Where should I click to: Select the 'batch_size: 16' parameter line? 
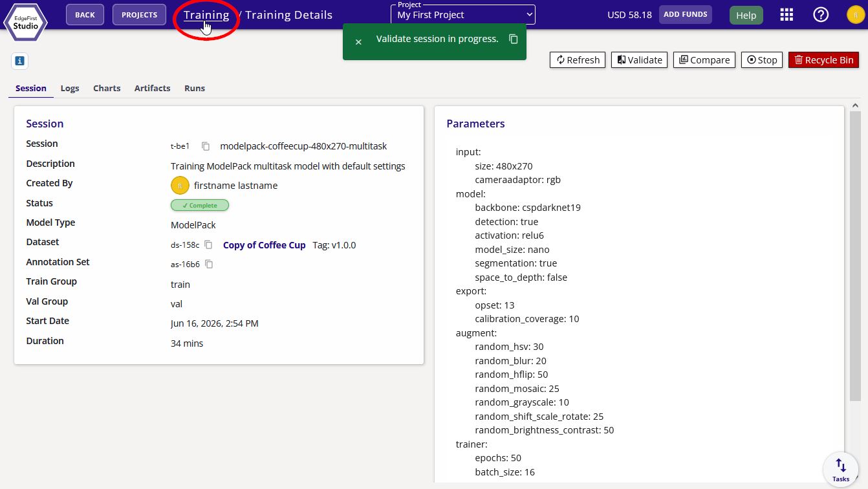pyautogui.click(x=505, y=472)
